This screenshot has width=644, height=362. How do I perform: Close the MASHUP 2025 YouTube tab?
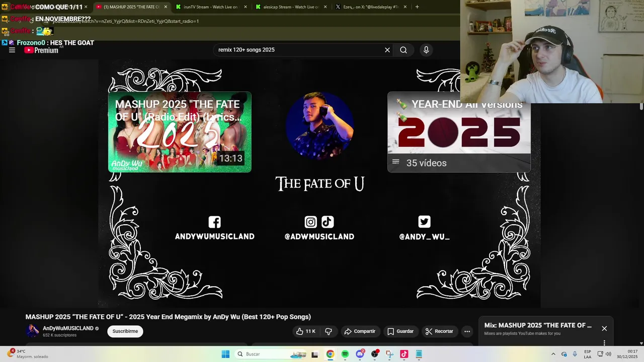(x=166, y=7)
